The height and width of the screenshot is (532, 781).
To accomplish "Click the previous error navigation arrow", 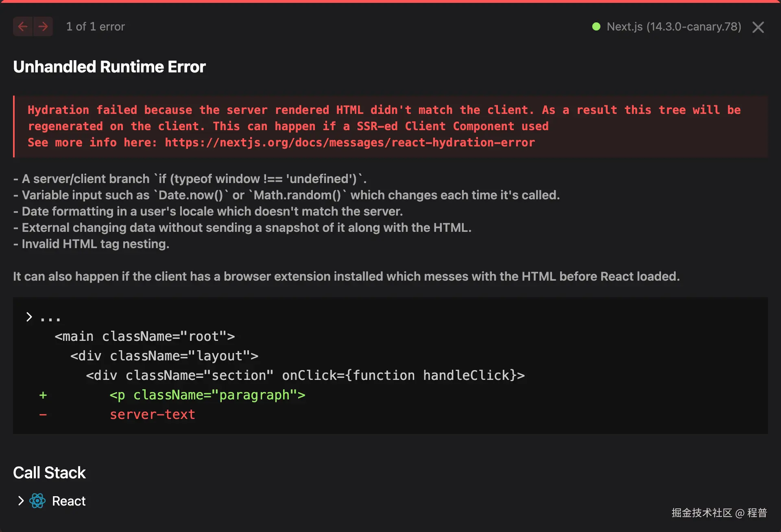I will 23,26.
